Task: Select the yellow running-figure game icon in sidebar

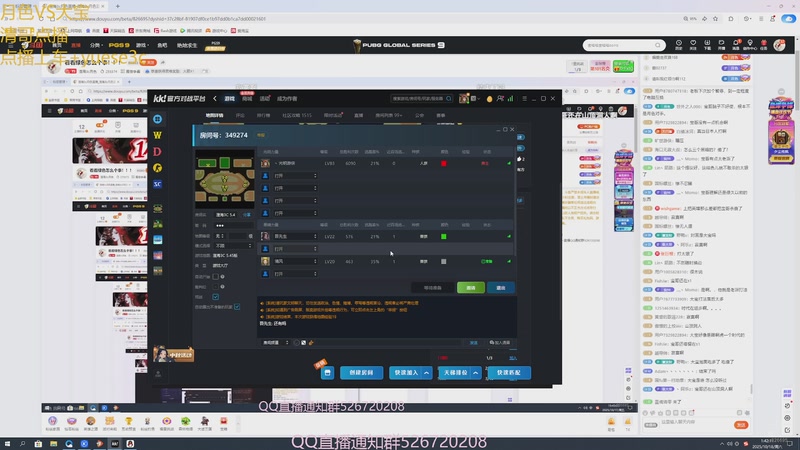Action: [x=158, y=168]
